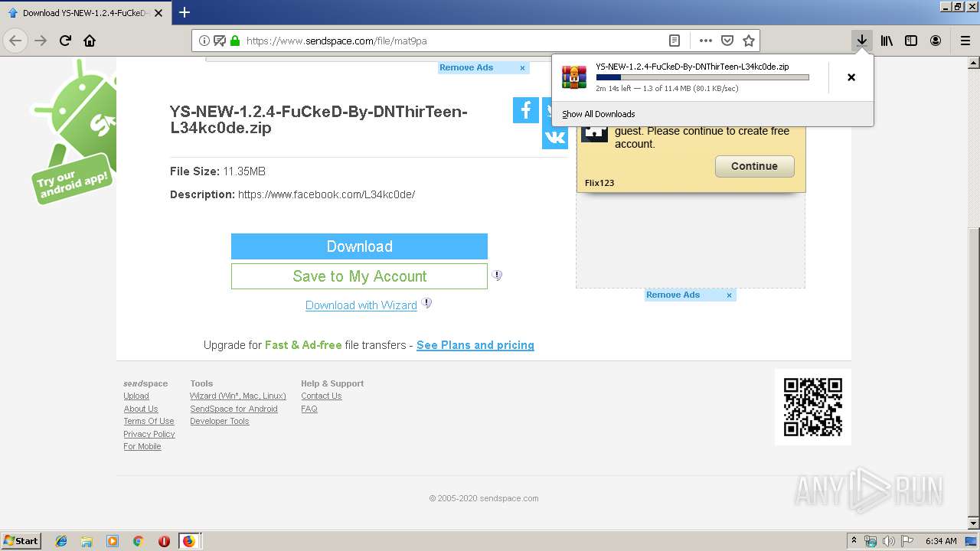Launch Chrome from the taskbar
980x551 pixels.
[x=139, y=541]
